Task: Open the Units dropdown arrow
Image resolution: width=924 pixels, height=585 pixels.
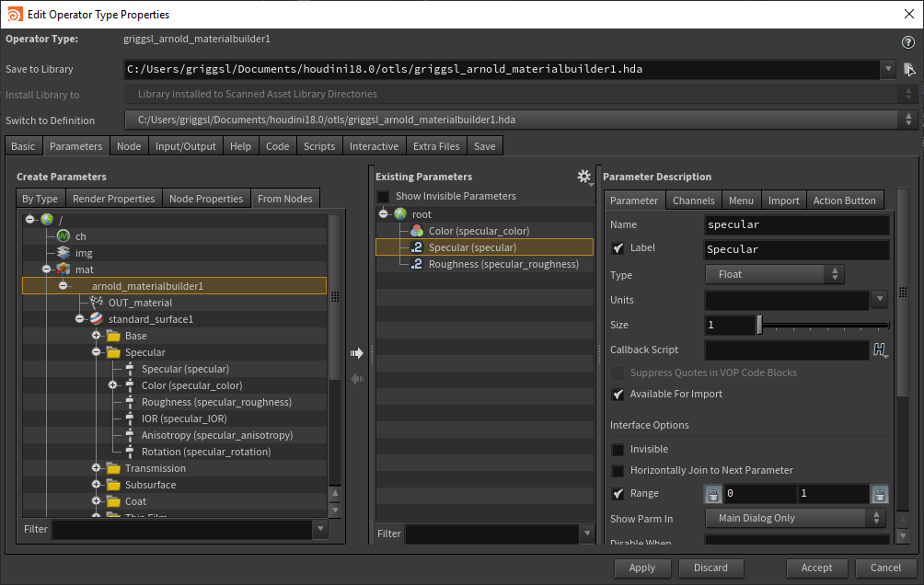Action: click(879, 299)
